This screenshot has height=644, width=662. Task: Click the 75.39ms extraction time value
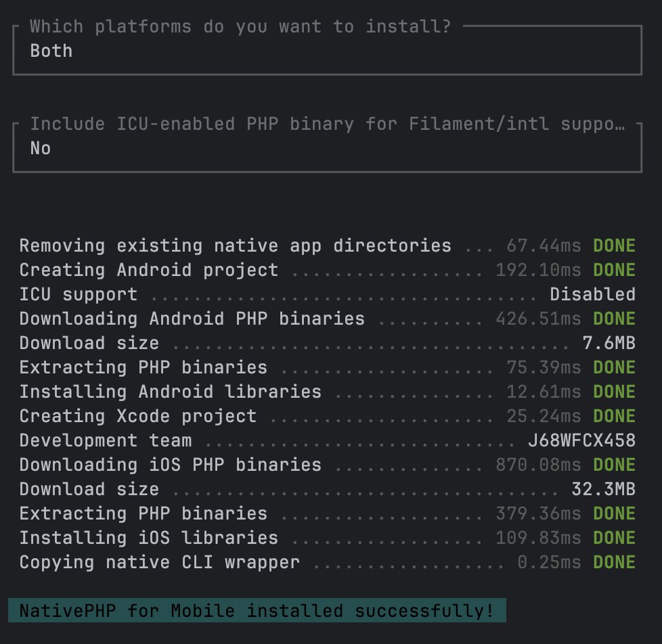(544, 367)
